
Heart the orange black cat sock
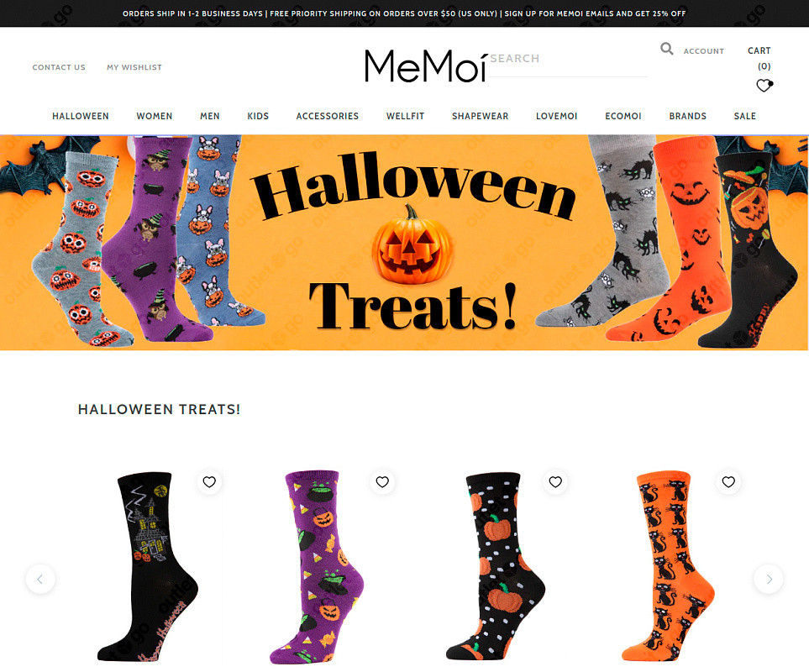pos(728,481)
